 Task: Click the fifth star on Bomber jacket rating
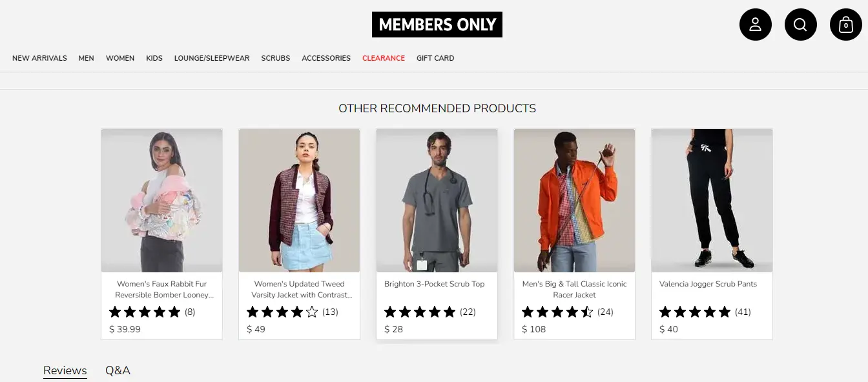(174, 312)
